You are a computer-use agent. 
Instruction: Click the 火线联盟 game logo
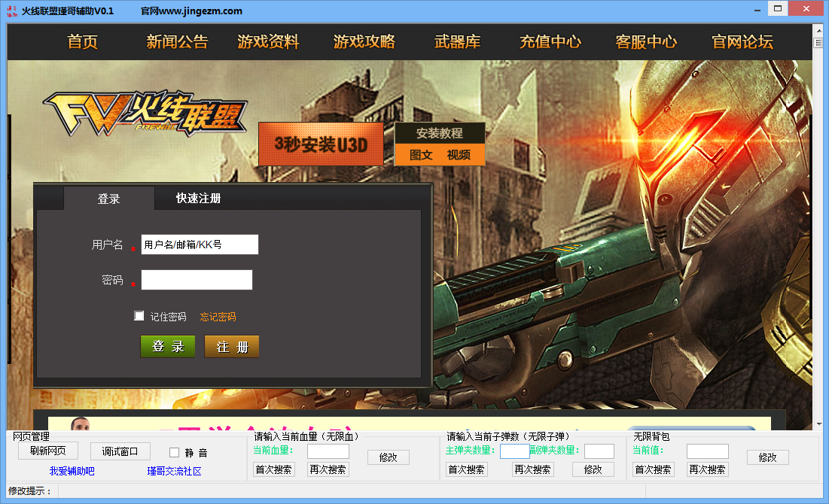click(x=145, y=113)
